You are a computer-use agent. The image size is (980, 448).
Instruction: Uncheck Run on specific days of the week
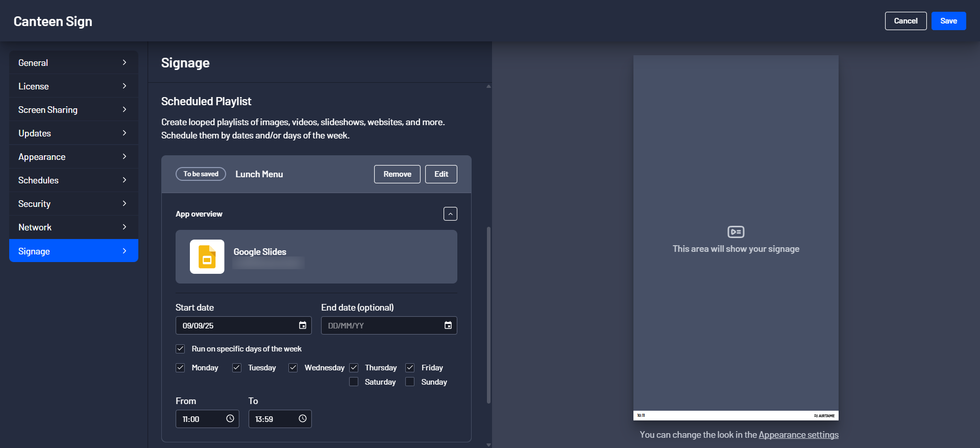[180, 349]
